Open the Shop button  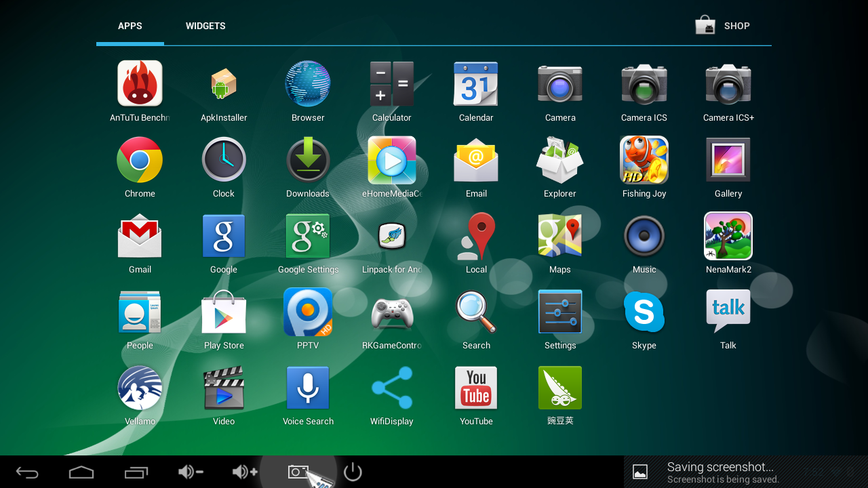(x=723, y=26)
